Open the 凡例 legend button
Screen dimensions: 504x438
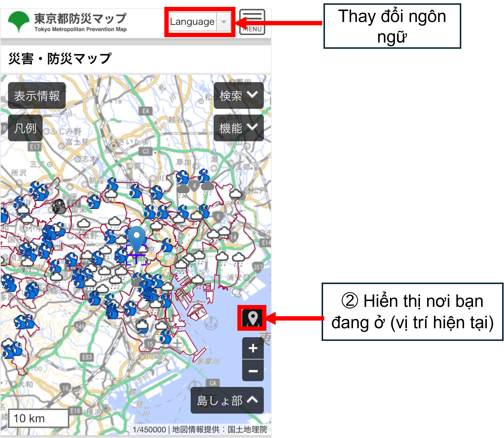(x=25, y=128)
